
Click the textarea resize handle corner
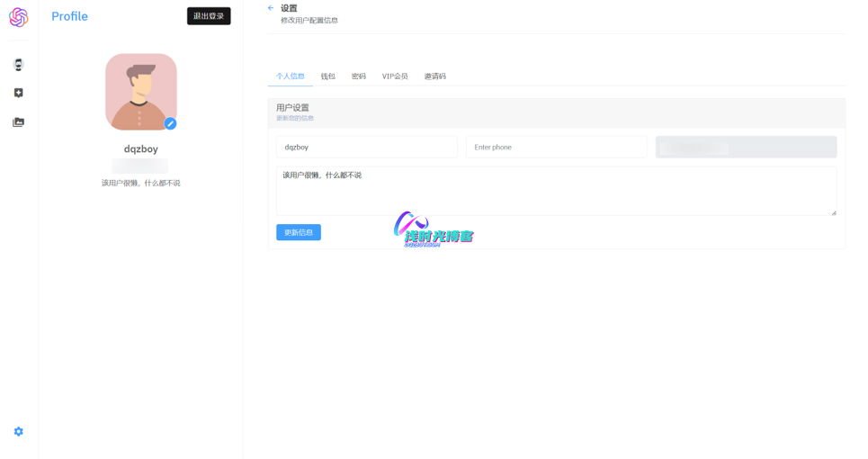(834, 212)
